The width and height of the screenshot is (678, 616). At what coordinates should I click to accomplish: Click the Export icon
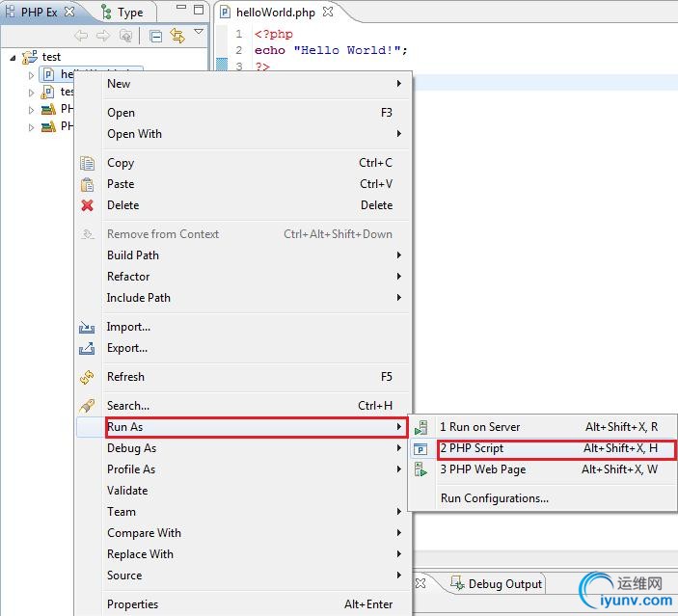click(87, 348)
